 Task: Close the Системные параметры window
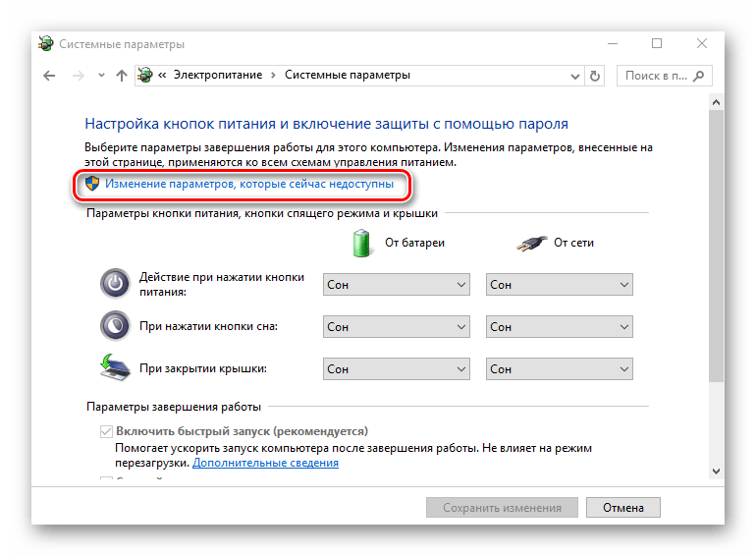coord(702,43)
